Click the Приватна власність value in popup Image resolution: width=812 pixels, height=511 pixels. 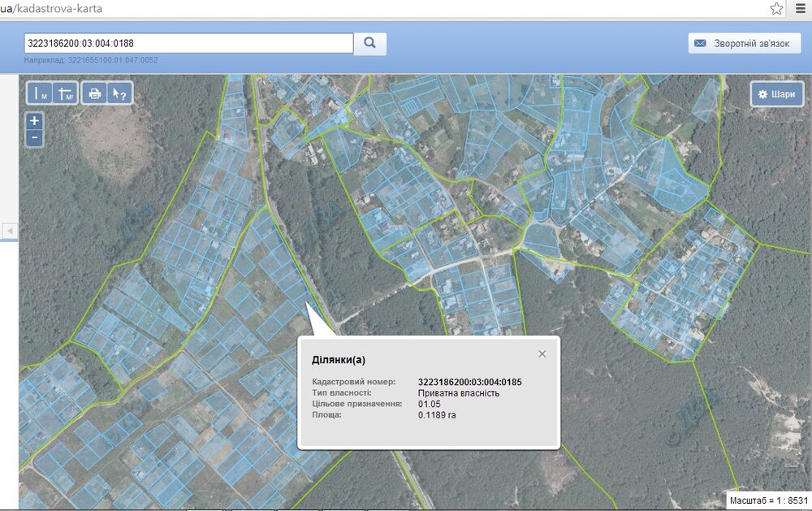click(x=458, y=392)
